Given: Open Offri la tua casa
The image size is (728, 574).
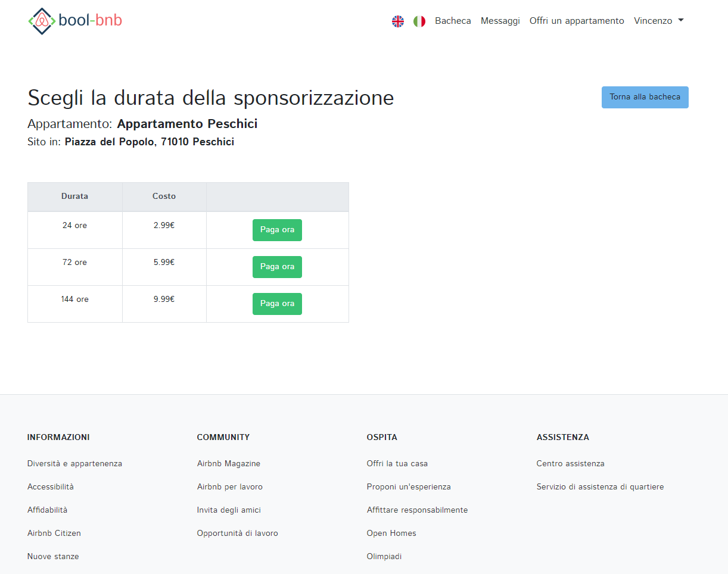Looking at the screenshot, I should [x=397, y=463].
